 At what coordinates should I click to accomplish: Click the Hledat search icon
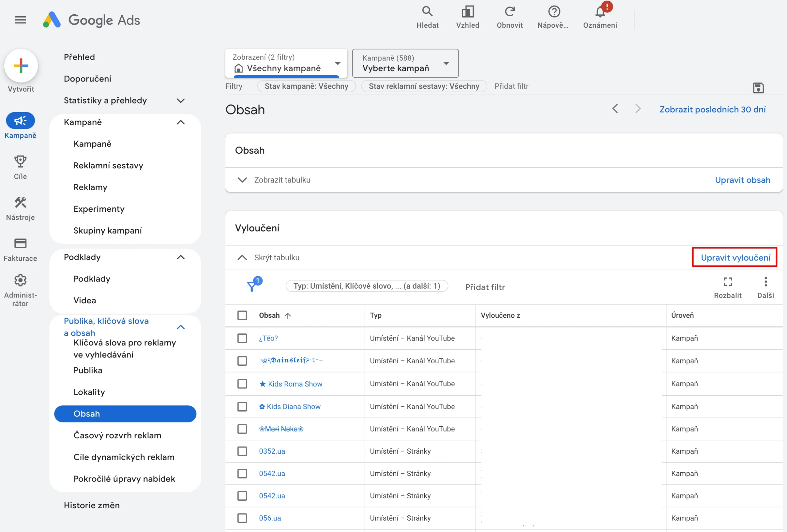(x=427, y=12)
